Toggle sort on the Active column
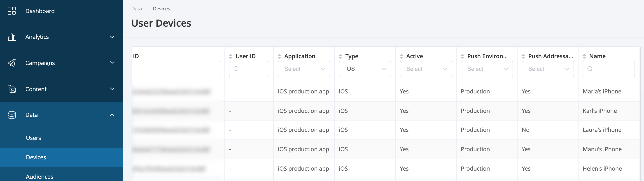The height and width of the screenshot is (181, 644). (x=401, y=56)
